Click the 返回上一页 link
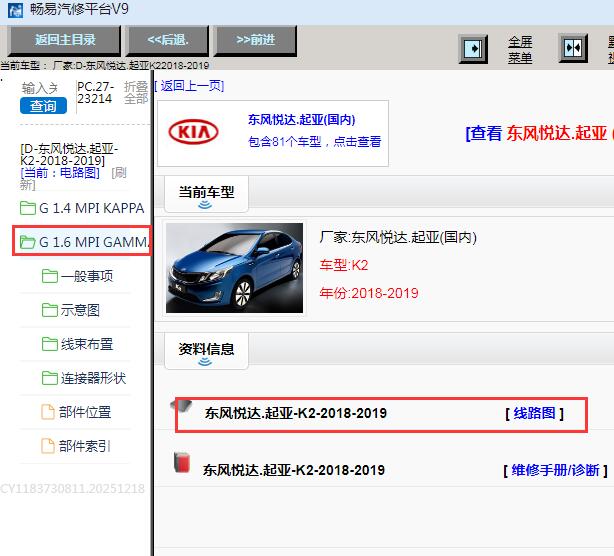The height and width of the screenshot is (556, 614). tap(189, 86)
